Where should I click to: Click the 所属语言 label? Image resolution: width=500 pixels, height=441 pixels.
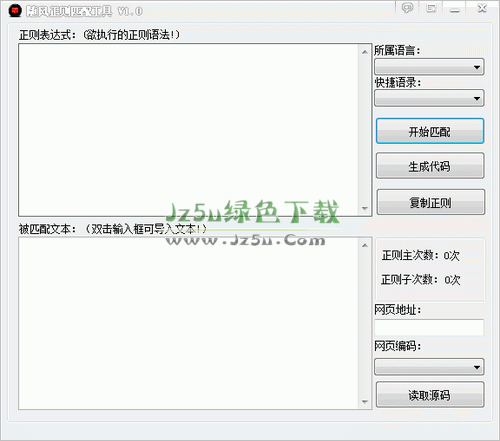397,51
